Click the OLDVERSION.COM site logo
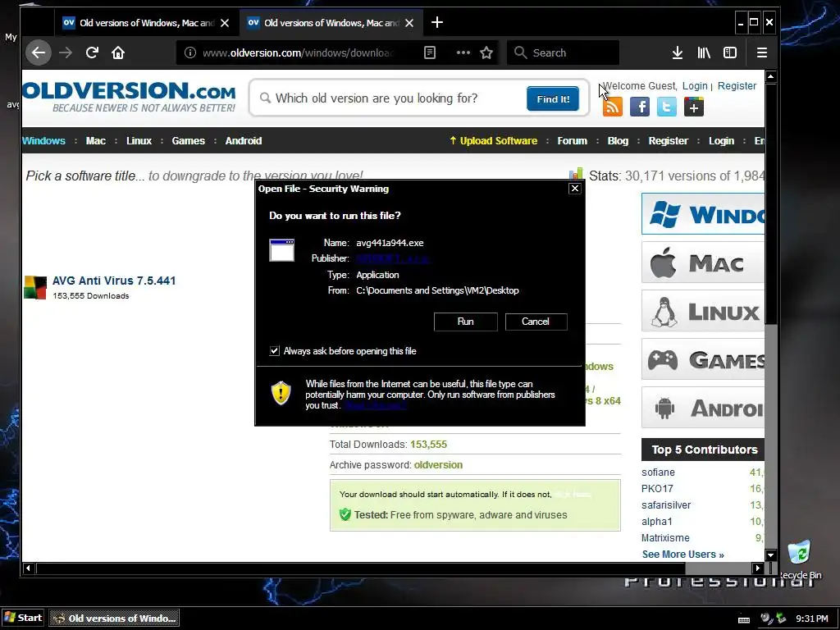 point(129,97)
